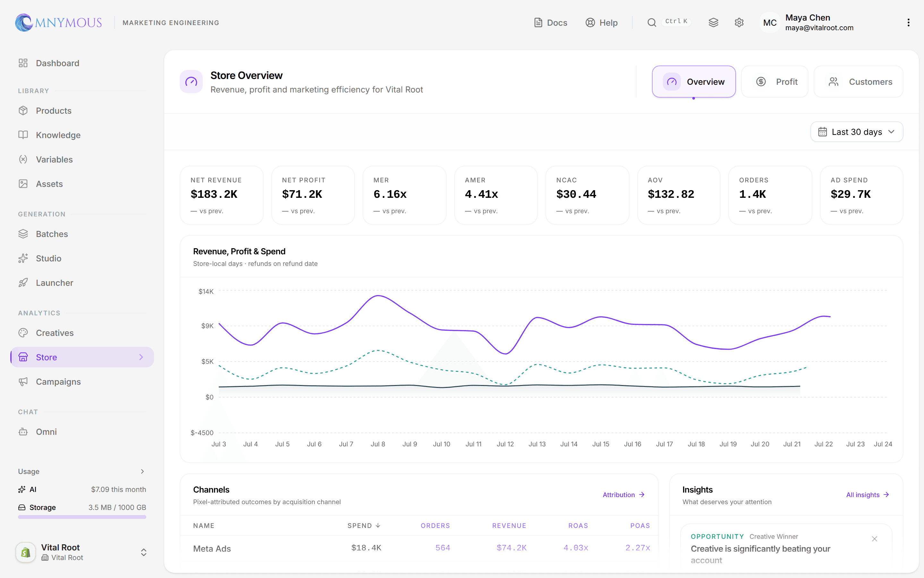The height and width of the screenshot is (578, 924).
Task: Click the Name column header
Action: point(203,526)
